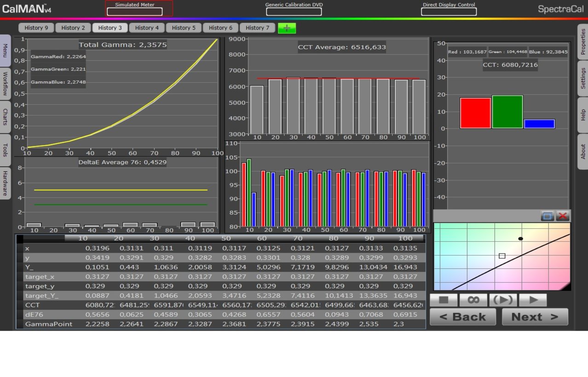The width and height of the screenshot is (588, 377).
Task: Click the "CCT: 6080,7216" readout
Action: point(510,65)
